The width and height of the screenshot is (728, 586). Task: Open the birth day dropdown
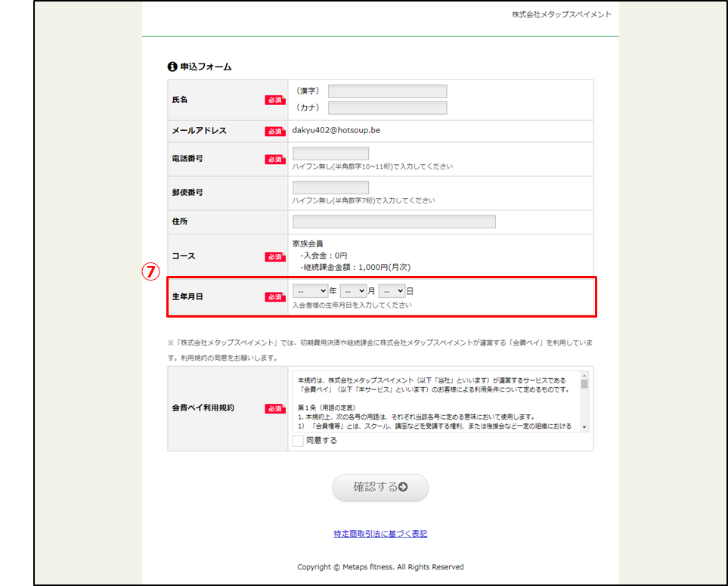392,290
